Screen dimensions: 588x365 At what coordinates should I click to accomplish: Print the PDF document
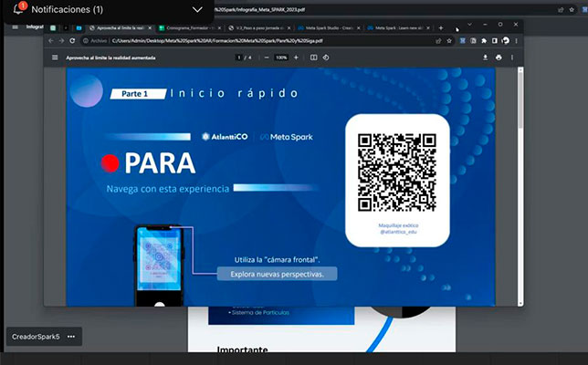tap(499, 57)
